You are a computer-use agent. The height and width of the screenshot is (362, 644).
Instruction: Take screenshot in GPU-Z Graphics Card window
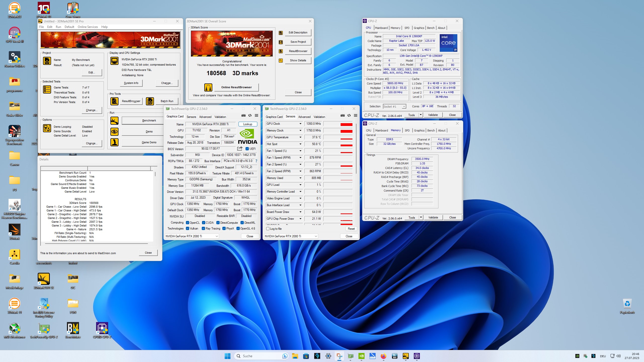point(243,115)
